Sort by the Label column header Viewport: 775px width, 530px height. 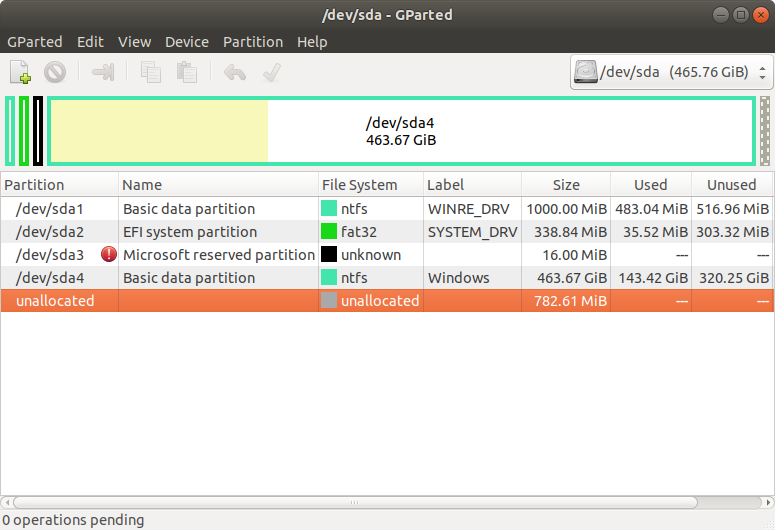pos(473,185)
